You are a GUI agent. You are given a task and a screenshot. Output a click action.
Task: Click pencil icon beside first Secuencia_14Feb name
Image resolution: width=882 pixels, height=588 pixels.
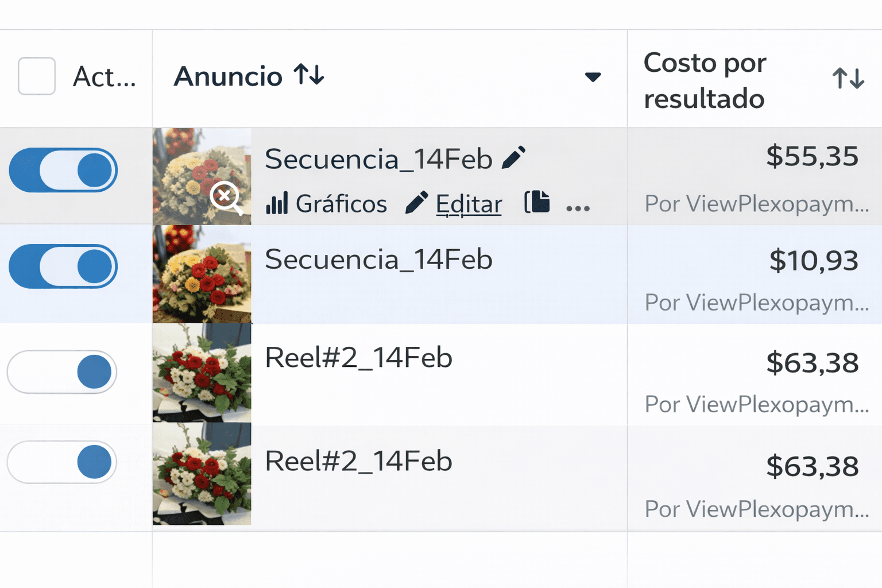tap(513, 158)
